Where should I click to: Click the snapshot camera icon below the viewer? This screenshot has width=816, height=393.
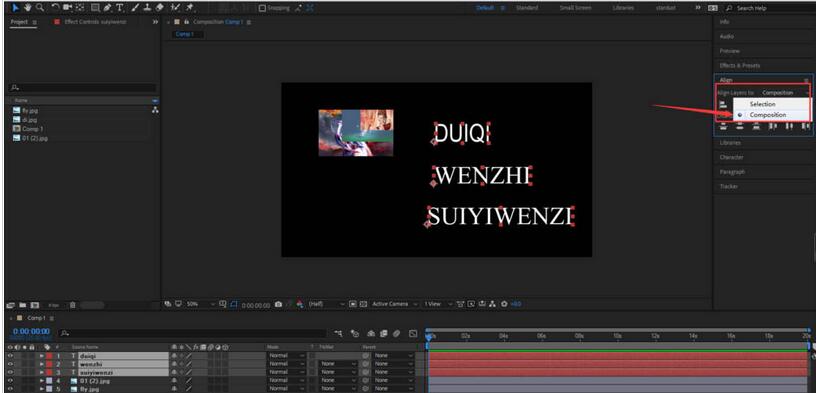278,304
